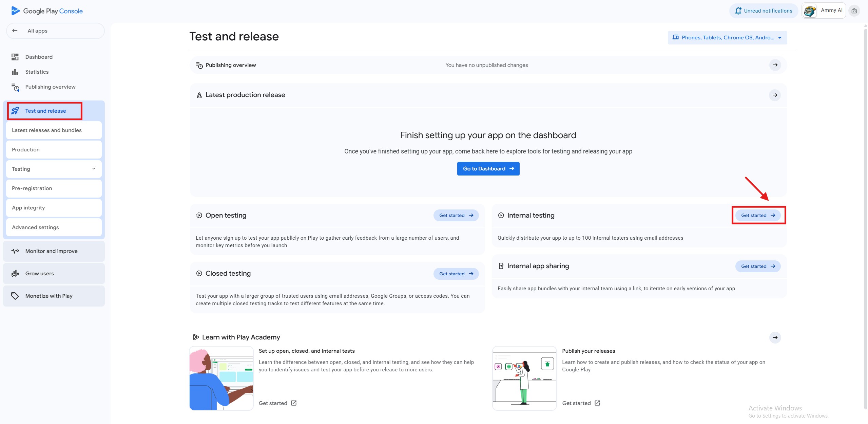Click the back arrow beside All apps
This screenshot has width=868, height=424.
(15, 31)
